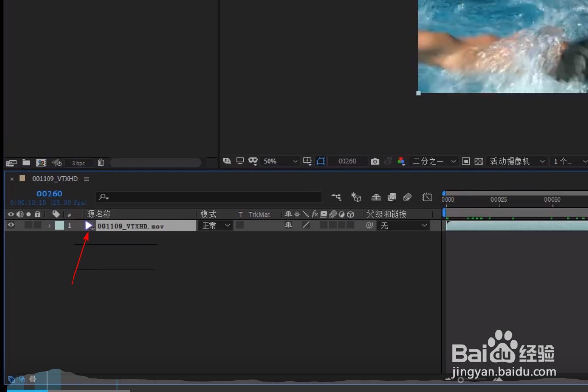Image resolution: width=588 pixels, height=392 pixels.
Task: Click the label tag column header
Action: click(56, 214)
